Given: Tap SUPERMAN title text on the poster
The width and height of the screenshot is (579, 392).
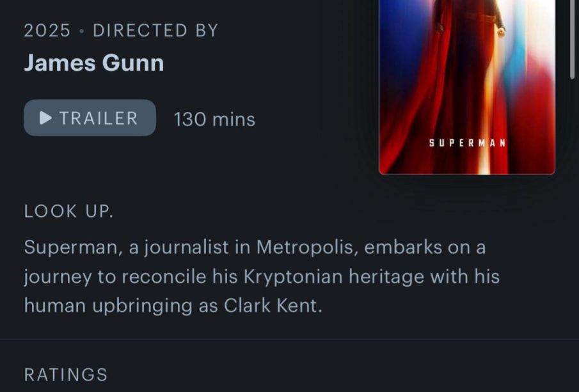Looking at the screenshot, I should pos(467,143).
